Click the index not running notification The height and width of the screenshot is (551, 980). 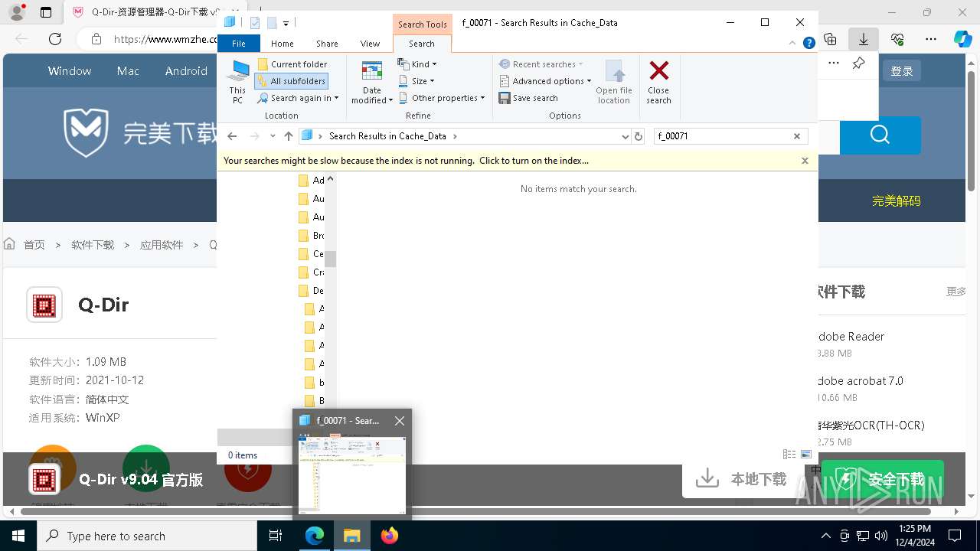click(406, 161)
